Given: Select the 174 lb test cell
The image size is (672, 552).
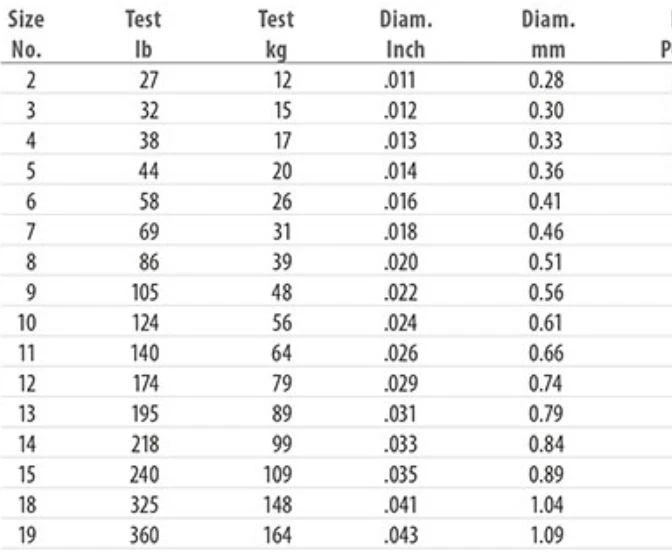Looking at the screenshot, I should click(x=146, y=384).
